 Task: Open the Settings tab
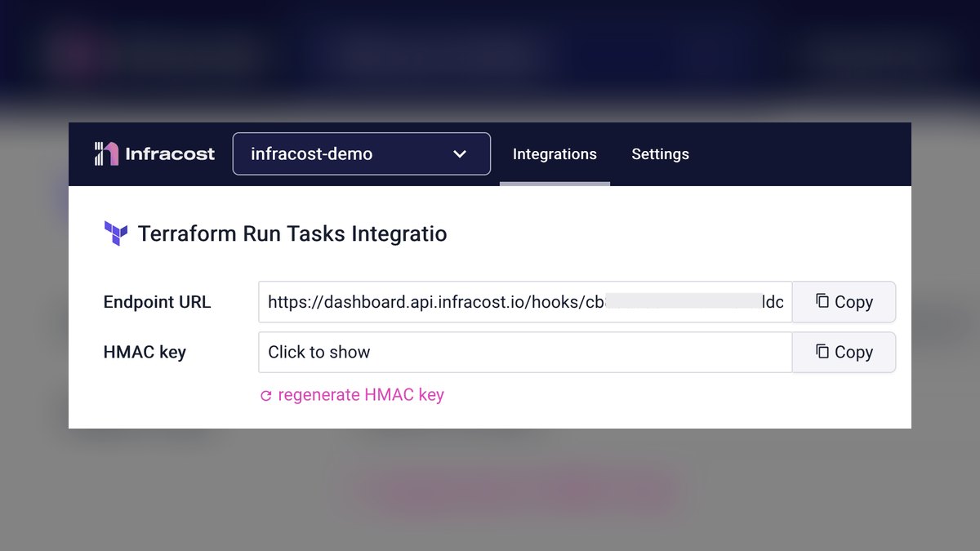[x=660, y=154]
